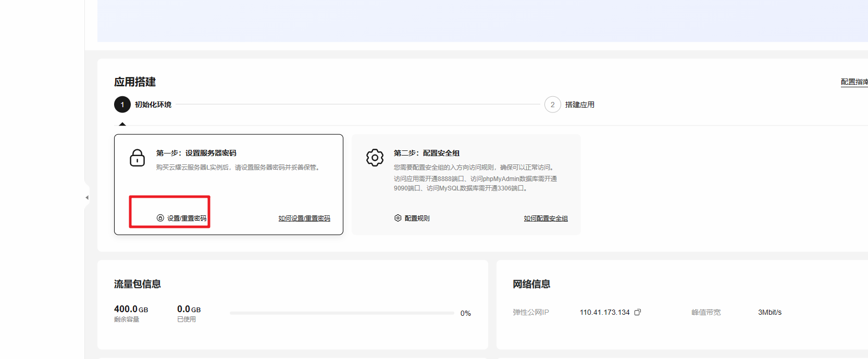
Task: Select step 2 搭建应用
Action: pos(569,105)
